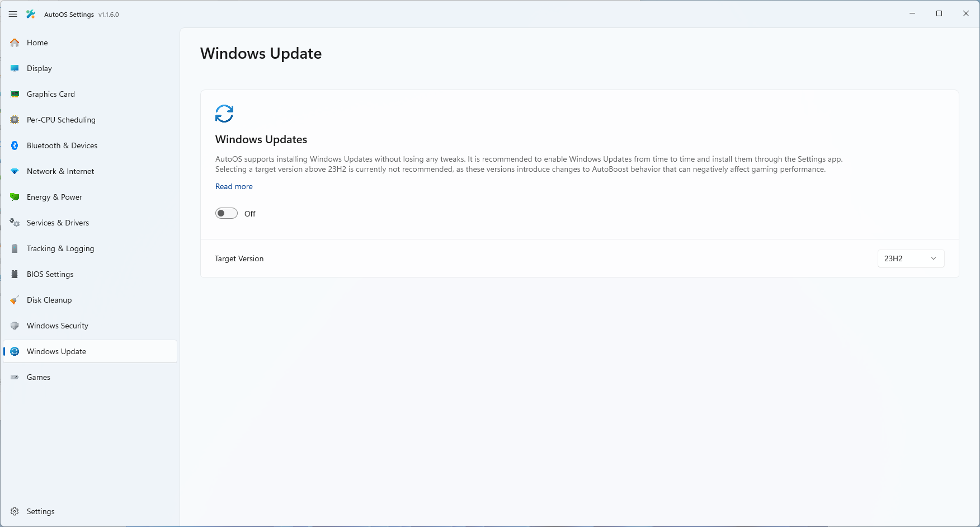Open the app Settings page

[90, 511]
